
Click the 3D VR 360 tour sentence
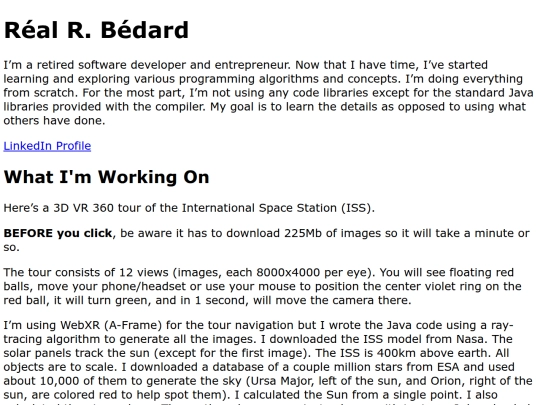pos(189,208)
